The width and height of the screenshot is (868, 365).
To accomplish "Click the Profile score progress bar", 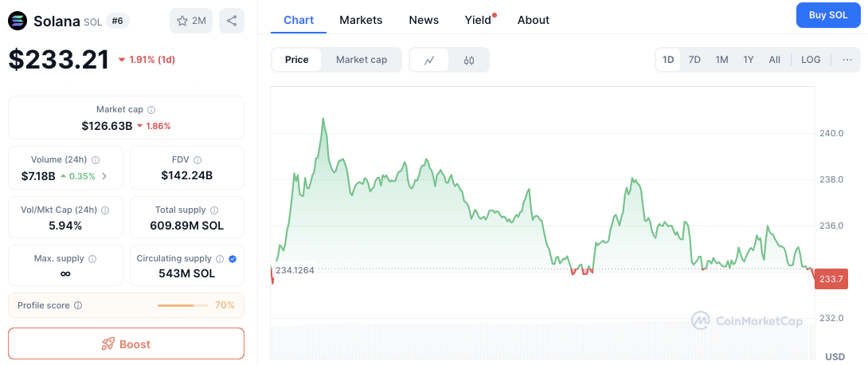I will (183, 305).
